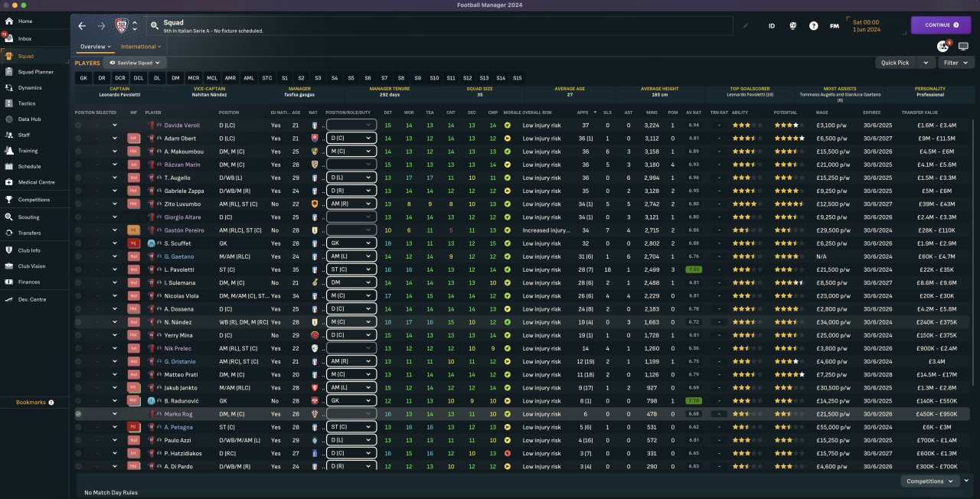This screenshot has height=499, width=980.
Task: Select the DM position slot tab
Action: (175, 78)
